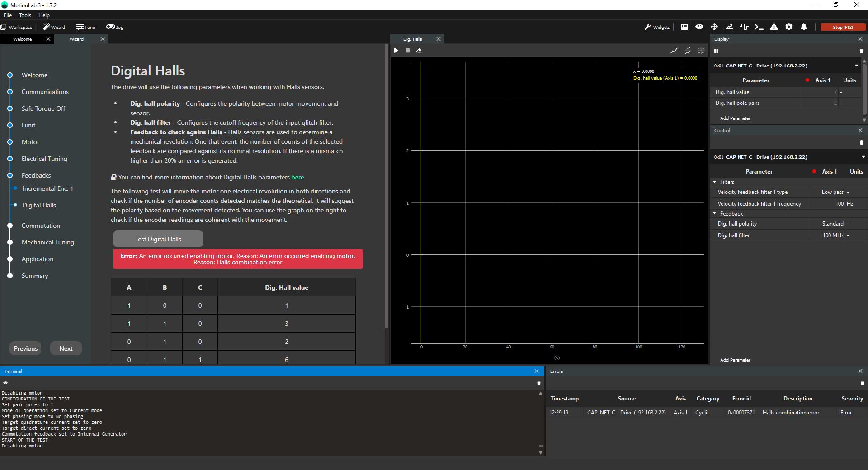Open the settings gear icon in toolbar
This screenshot has width=868, height=470.
click(x=789, y=27)
